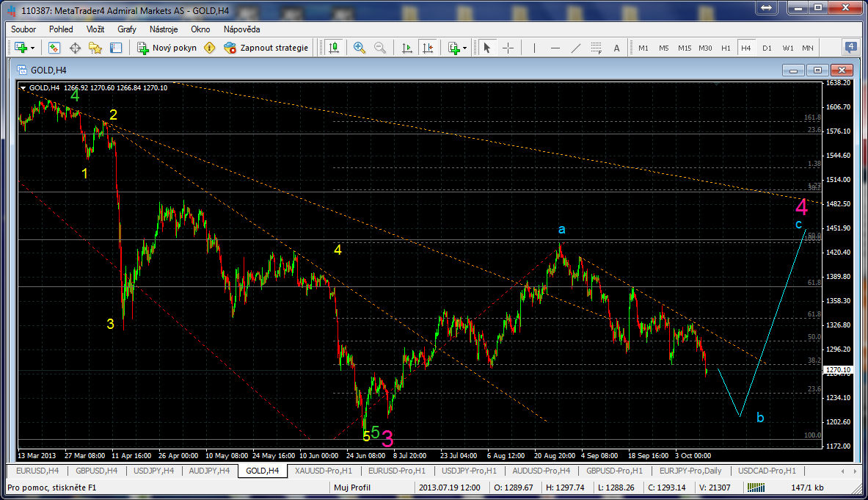The height and width of the screenshot is (500, 868).
Task: Click the Zoom Out magnifier icon
Action: pos(380,48)
